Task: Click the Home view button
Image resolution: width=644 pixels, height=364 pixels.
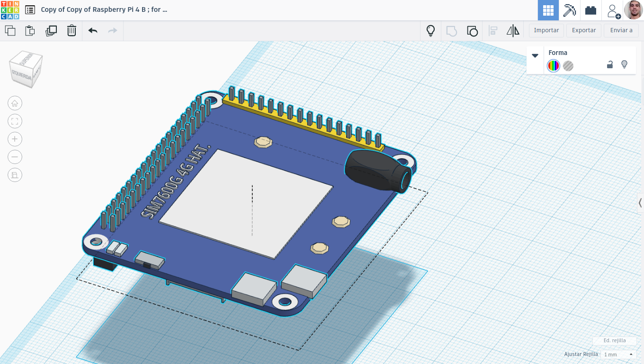Action: click(15, 103)
